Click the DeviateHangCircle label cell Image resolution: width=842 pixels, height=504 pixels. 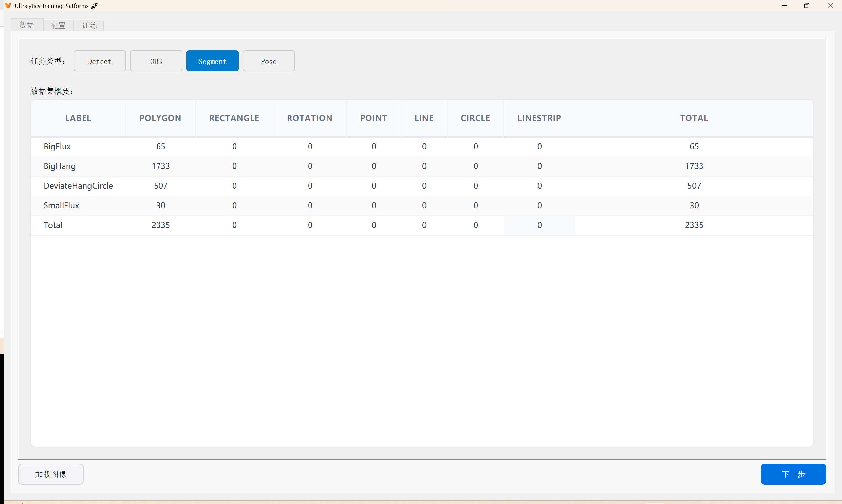pyautogui.click(x=78, y=186)
